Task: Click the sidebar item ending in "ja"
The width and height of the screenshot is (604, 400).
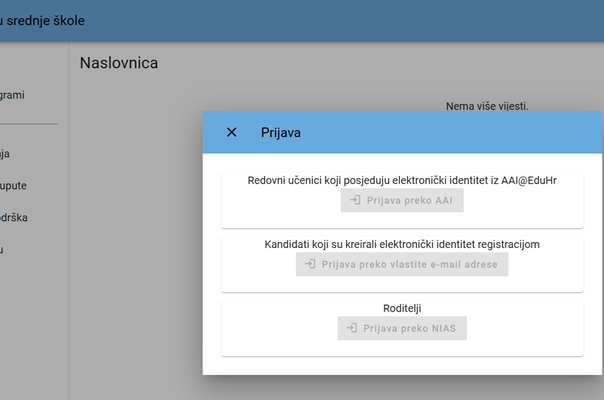Action: 6,154
